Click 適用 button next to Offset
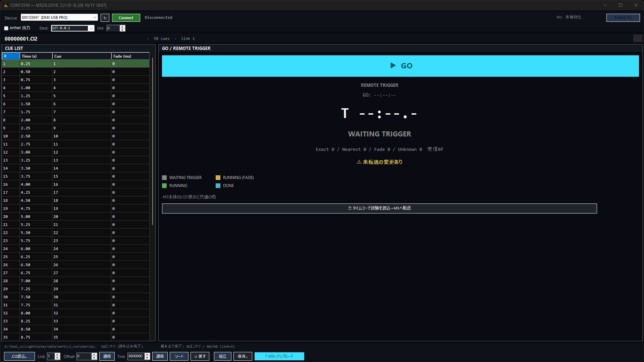Screen dimensions: 644x362 tap(107, 356)
